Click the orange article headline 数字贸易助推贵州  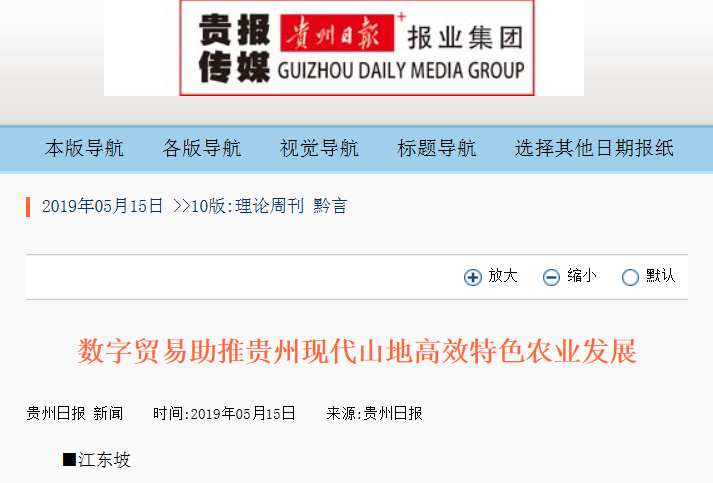click(x=357, y=351)
